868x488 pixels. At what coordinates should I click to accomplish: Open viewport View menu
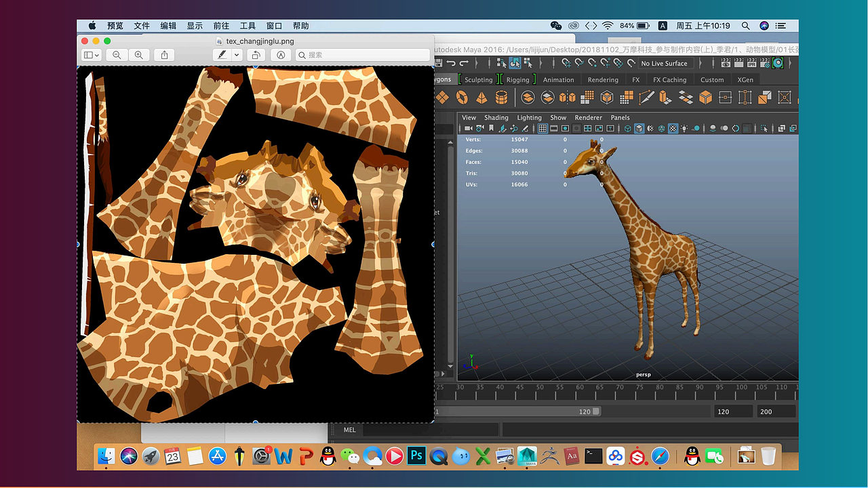[469, 117]
